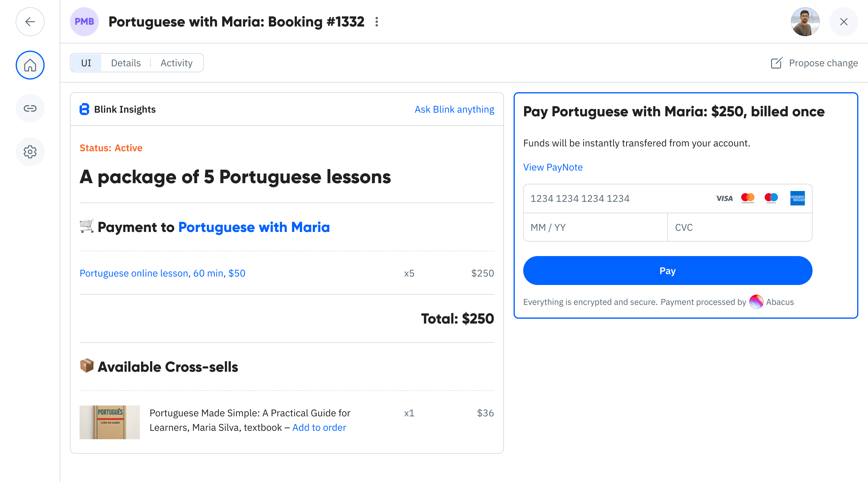This screenshot has width=868, height=482.
Task: Click the Mastercard icon in card field
Action: [748, 198]
